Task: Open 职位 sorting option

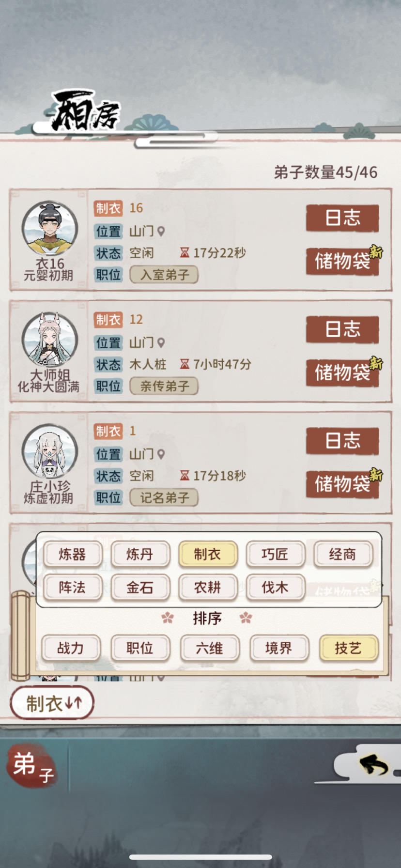Action: pyautogui.click(x=140, y=649)
